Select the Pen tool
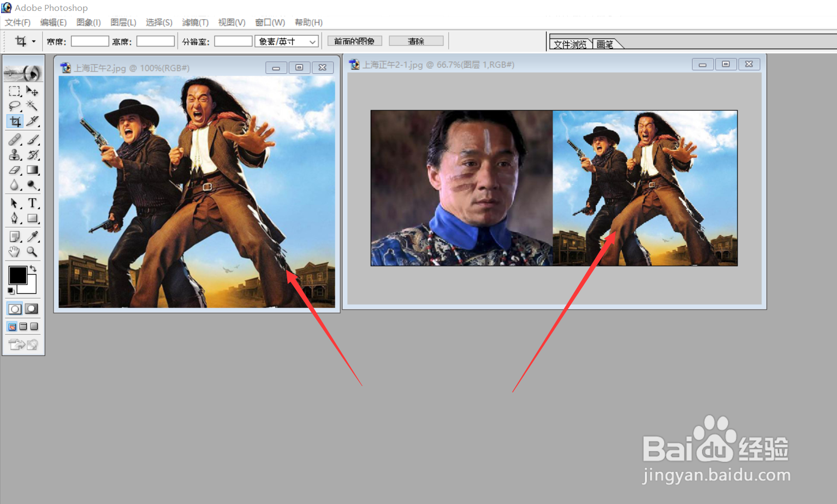Image resolution: width=837 pixels, height=504 pixels. tap(15, 218)
